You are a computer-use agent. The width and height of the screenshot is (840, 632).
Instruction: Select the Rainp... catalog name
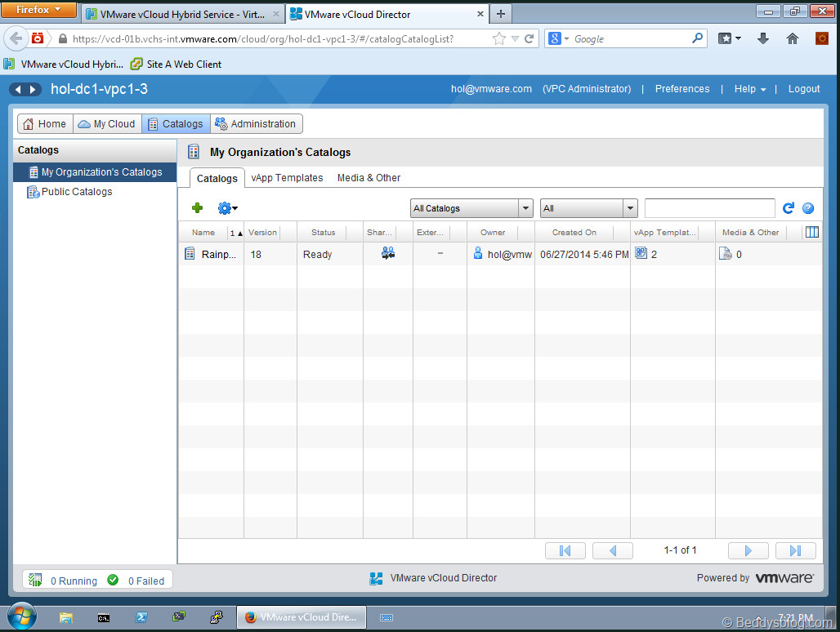click(x=218, y=254)
